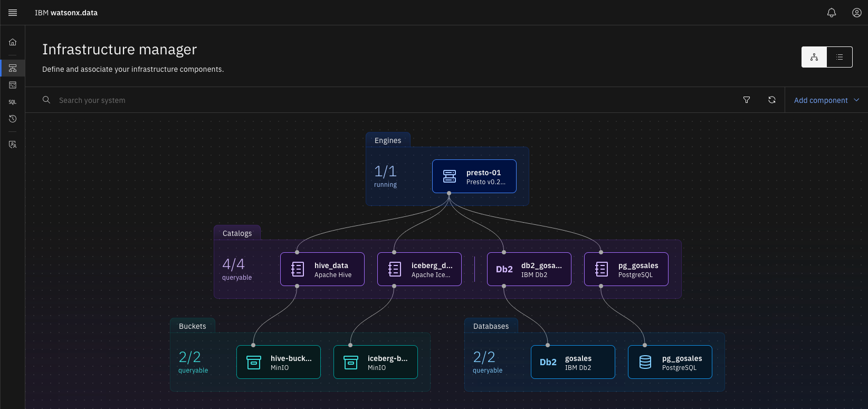Click the '4/4 queryable' catalogs count
This screenshot has width=868, height=409.
click(x=237, y=269)
